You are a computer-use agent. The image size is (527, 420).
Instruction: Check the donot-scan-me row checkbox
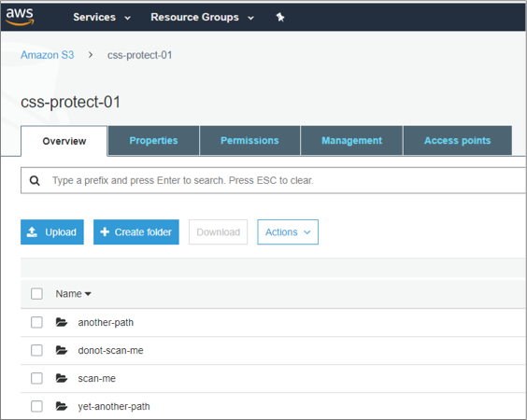tap(36, 350)
